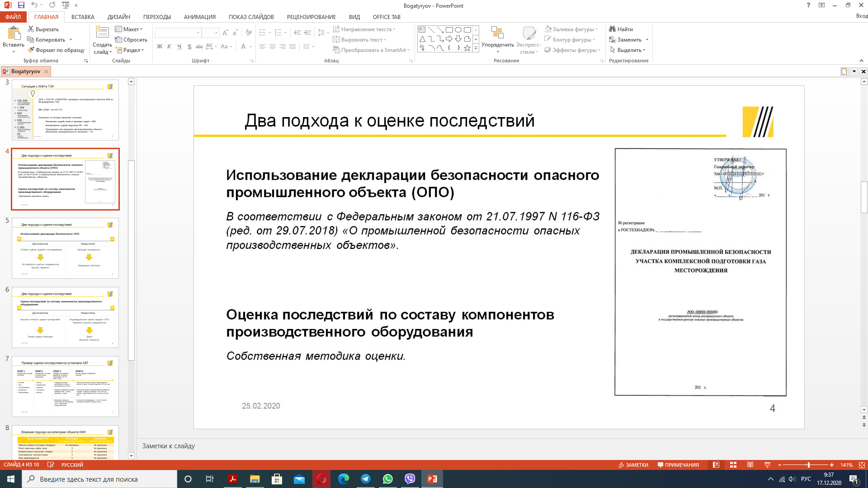
Task: Click the Undo arrow icon
Action: point(34,5)
